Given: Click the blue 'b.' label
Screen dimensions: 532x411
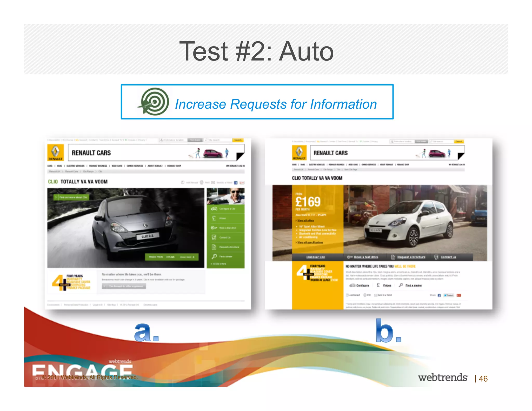Looking at the screenshot, I should point(388,330).
